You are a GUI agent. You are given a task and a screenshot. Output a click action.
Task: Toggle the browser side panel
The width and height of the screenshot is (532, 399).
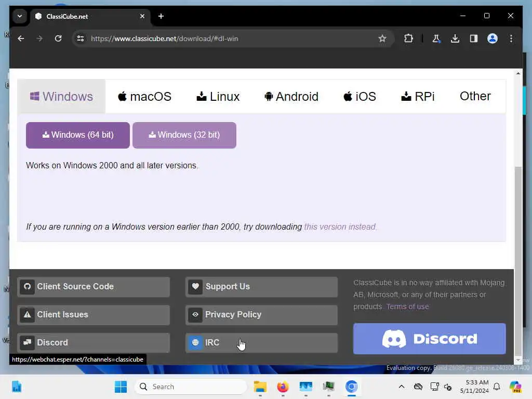474,38
